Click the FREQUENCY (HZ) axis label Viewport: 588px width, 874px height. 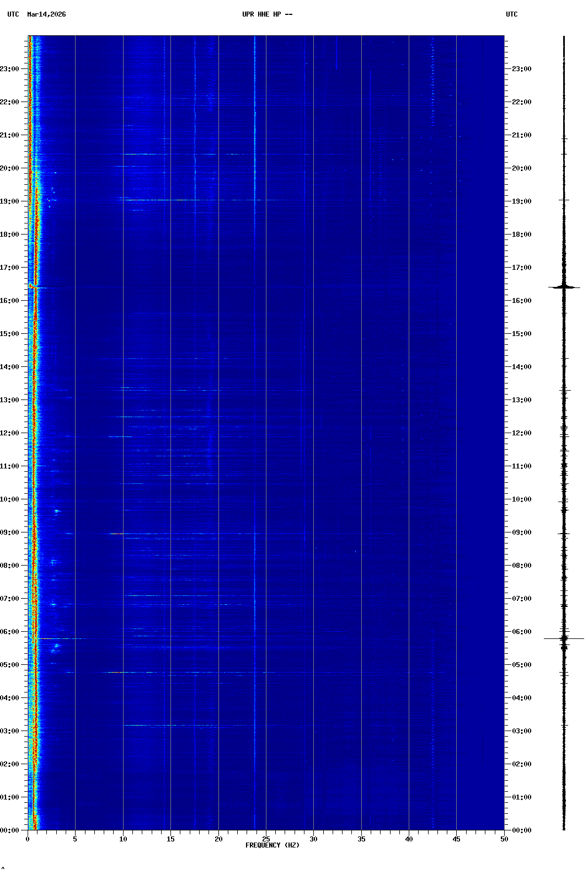tap(272, 845)
